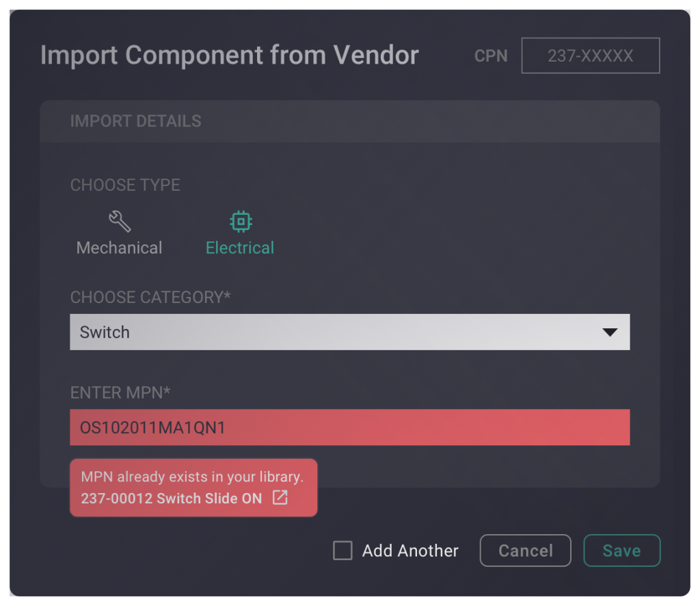Follow the 237-00012 Switch Slide ON link
The image size is (700, 606).
coord(171,499)
